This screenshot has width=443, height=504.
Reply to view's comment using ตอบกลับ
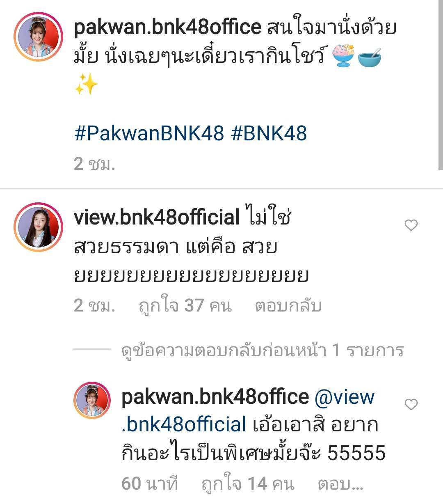point(288,306)
